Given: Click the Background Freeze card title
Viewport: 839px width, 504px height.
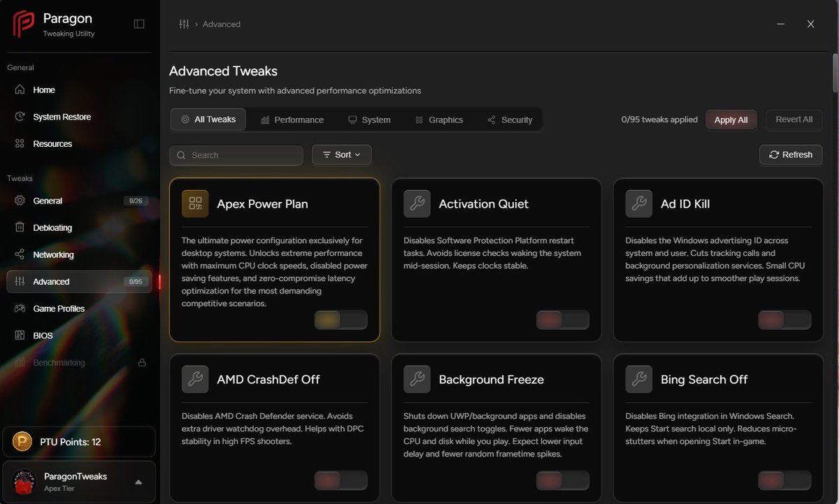Looking at the screenshot, I should 491,380.
